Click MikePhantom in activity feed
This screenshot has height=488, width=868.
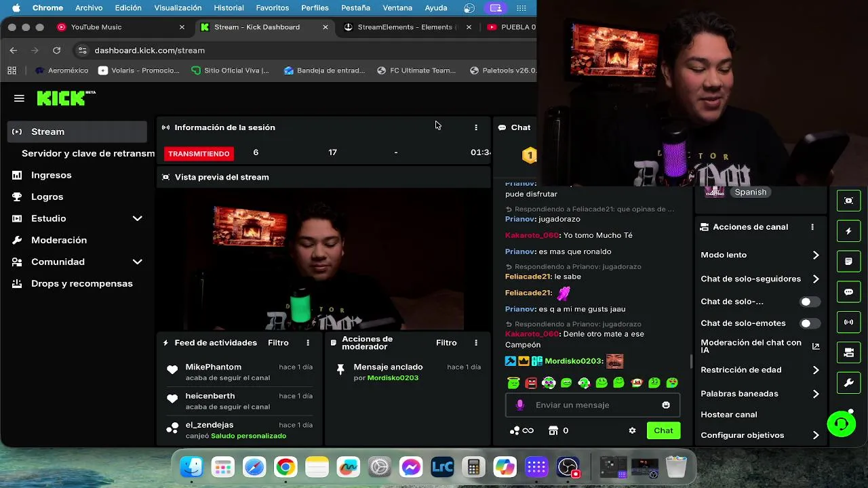point(213,367)
